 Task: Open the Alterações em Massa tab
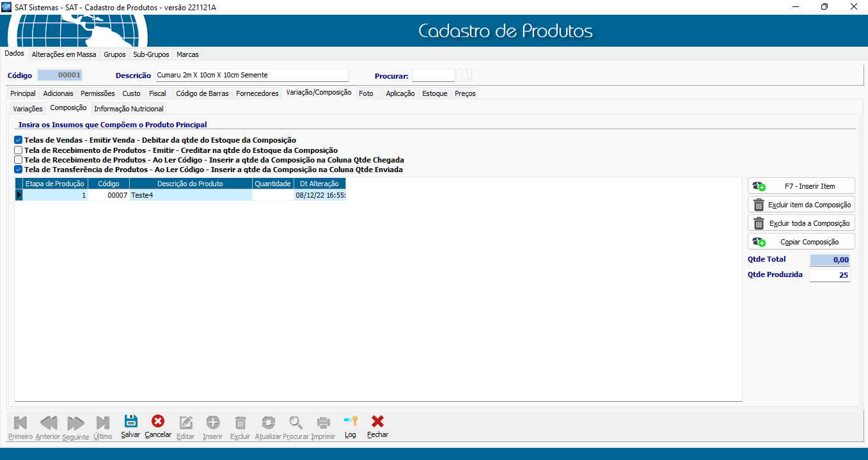click(x=64, y=54)
